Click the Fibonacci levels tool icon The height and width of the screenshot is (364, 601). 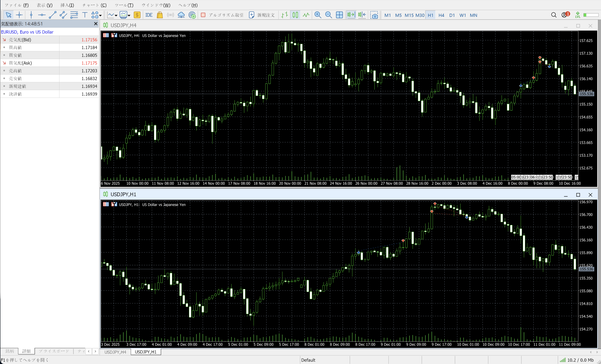(74, 15)
